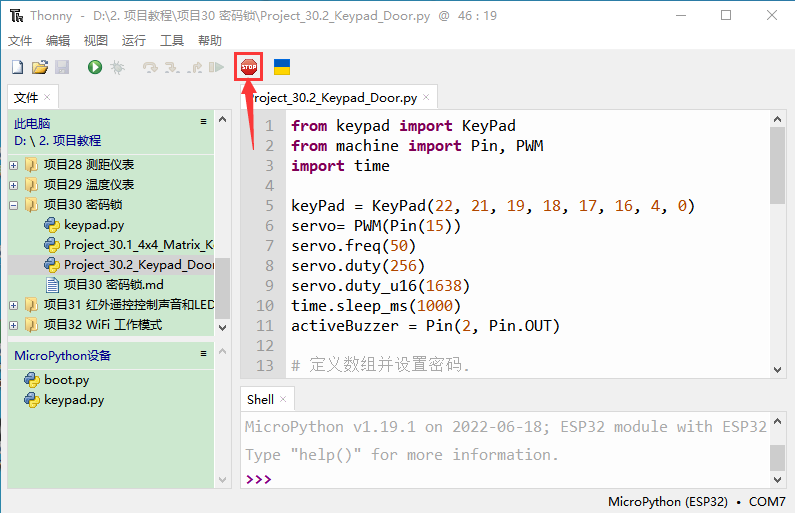Close the Project_30.2_Keypad_Door.py editor tab
This screenshot has width=795, height=513.
click(x=427, y=98)
